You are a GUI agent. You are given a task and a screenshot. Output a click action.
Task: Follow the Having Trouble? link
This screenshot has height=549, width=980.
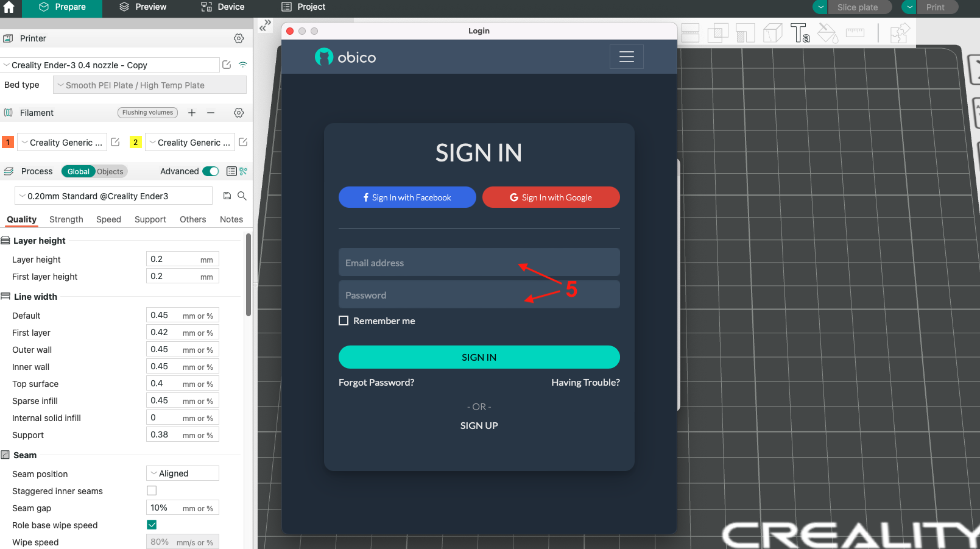[585, 383]
